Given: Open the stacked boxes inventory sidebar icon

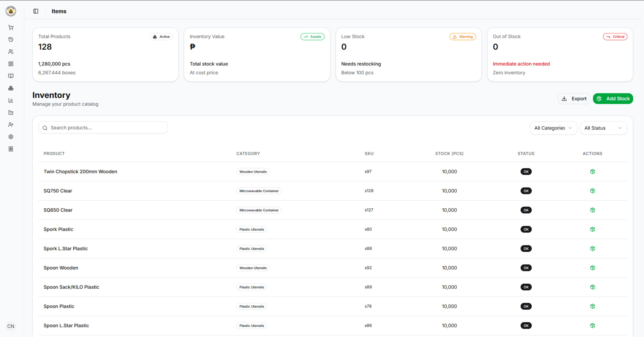Looking at the screenshot, I should click(x=11, y=88).
